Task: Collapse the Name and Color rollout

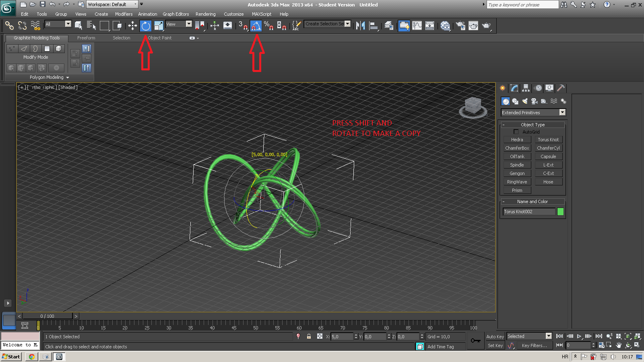Action: click(533, 202)
